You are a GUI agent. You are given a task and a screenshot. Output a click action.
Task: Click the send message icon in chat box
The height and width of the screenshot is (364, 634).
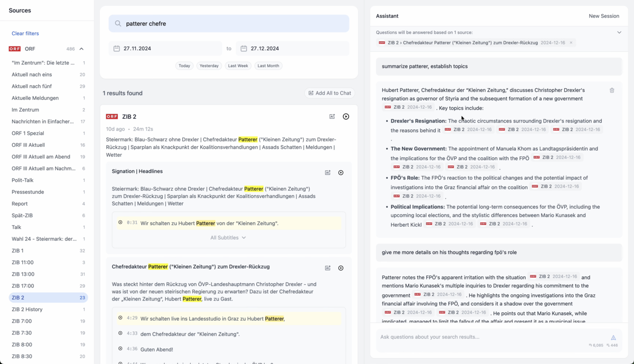[613, 337]
